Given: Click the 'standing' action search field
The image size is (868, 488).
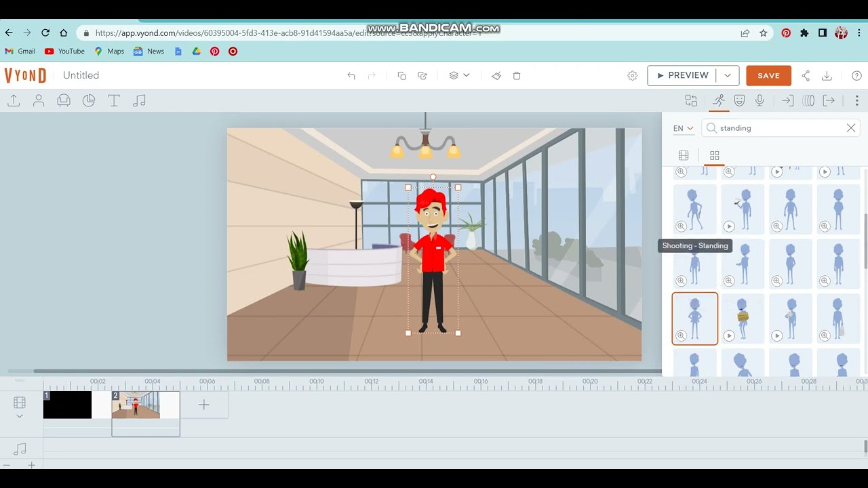Looking at the screenshot, I should click(x=781, y=128).
